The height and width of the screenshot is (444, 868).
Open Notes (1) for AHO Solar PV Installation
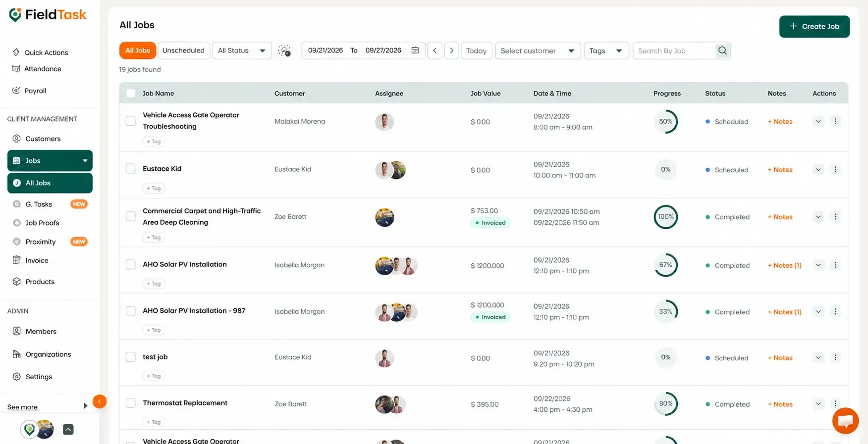coord(785,265)
